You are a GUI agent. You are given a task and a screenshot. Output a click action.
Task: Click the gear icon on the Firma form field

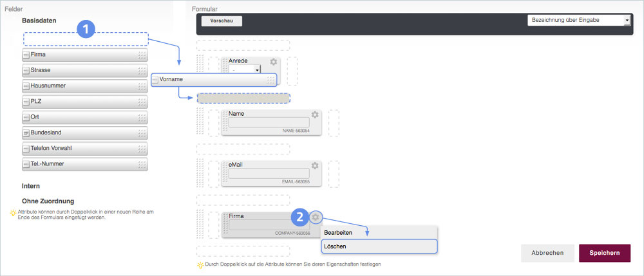point(315,217)
